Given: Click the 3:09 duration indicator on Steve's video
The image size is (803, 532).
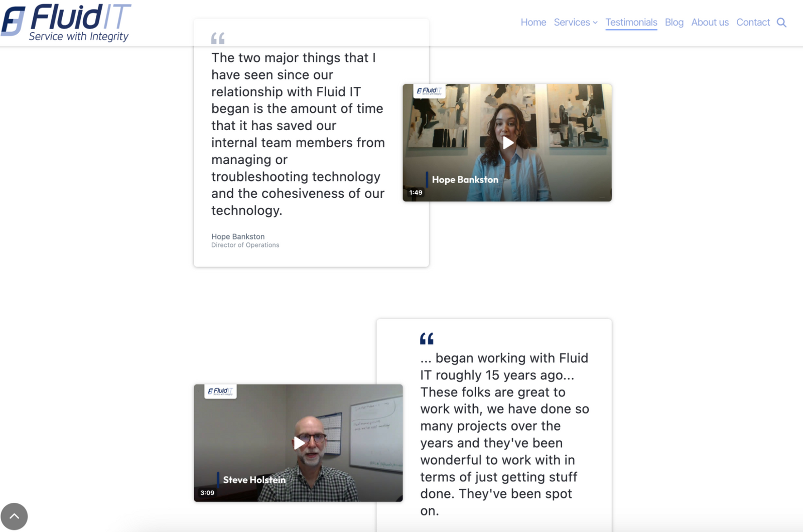Looking at the screenshot, I should 206,492.
